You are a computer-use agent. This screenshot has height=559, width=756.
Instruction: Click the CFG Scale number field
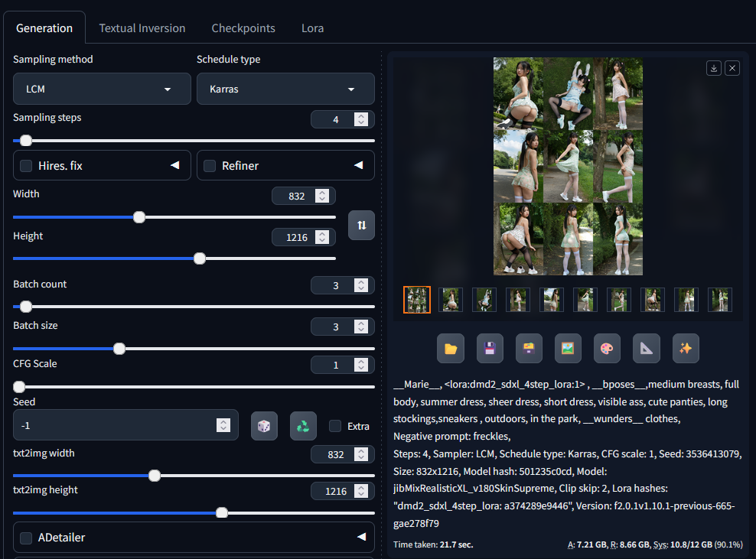click(342, 365)
